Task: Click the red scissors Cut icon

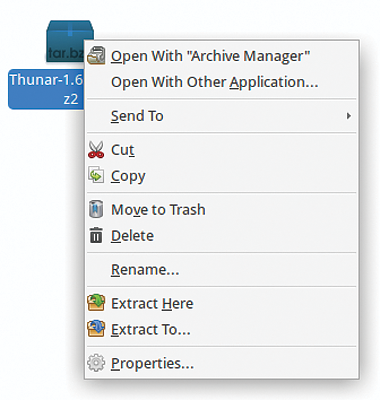Action: click(x=96, y=149)
